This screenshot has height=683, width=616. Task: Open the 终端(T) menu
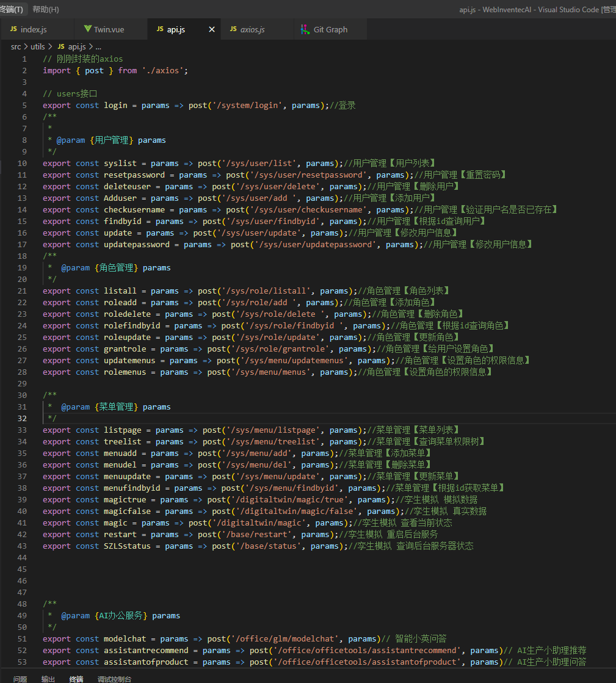click(12, 10)
